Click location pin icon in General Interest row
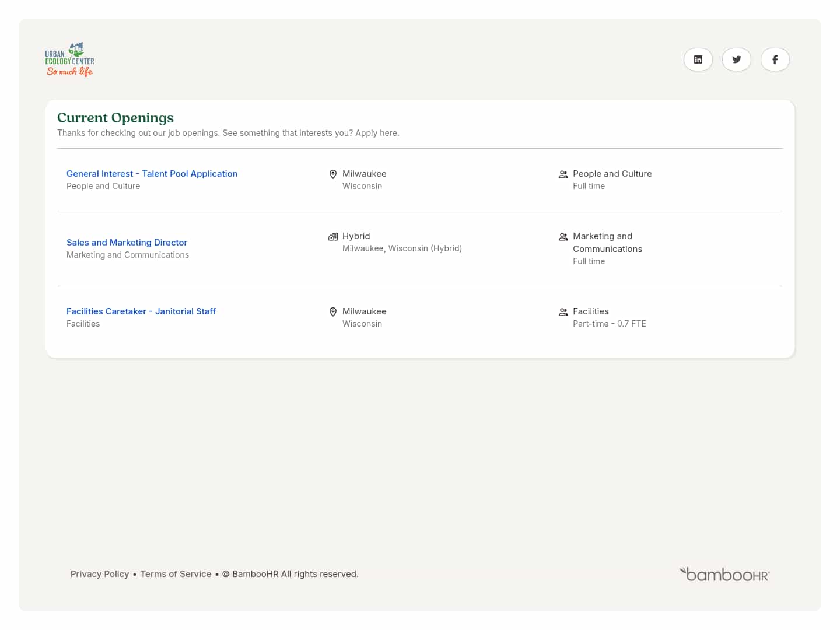Viewport: 840px width, 630px height. pos(333,174)
